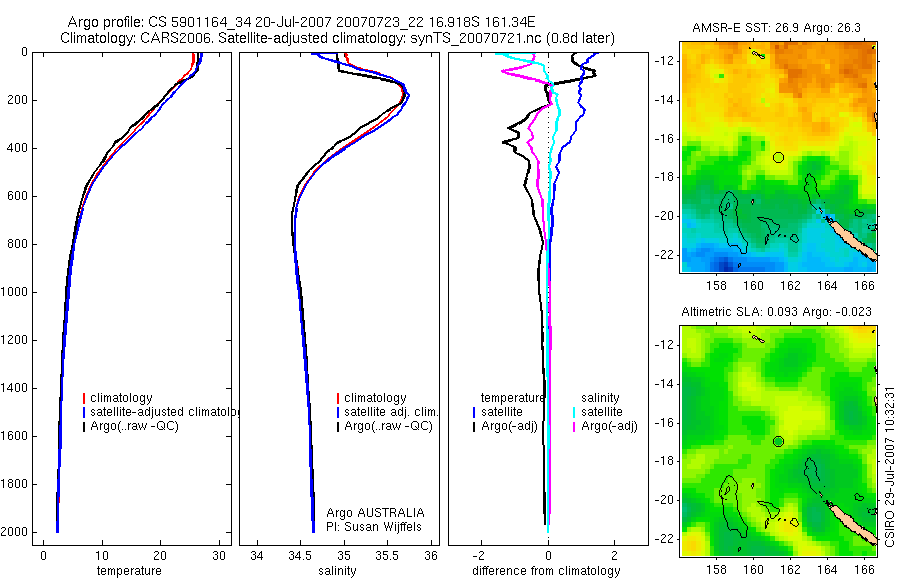Screen dimensions: 900x580
Task: Click cyan salinity satellite legend marker
Action: pos(573,412)
